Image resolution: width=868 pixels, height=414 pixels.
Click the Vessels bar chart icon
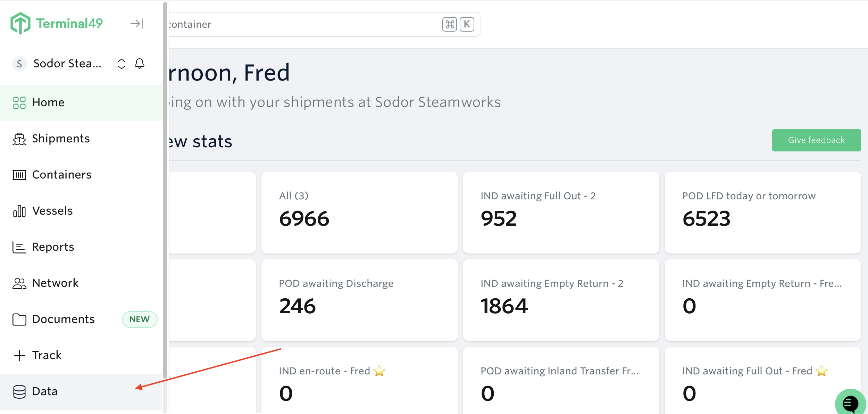[x=19, y=211]
